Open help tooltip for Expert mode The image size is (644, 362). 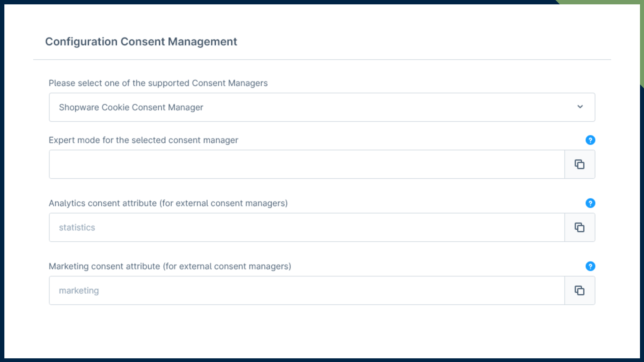590,140
